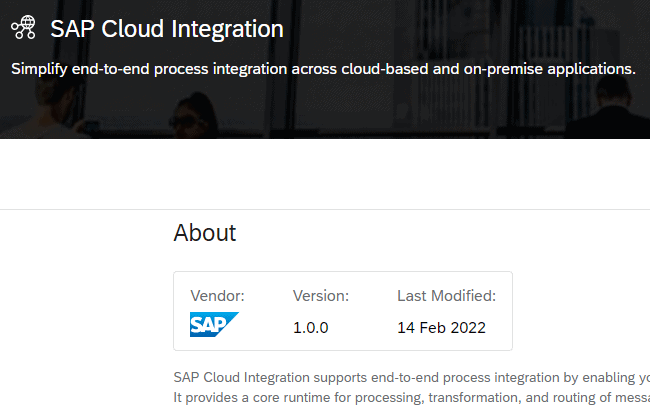
Task: Click the 'About' heading
Action: 205,233
